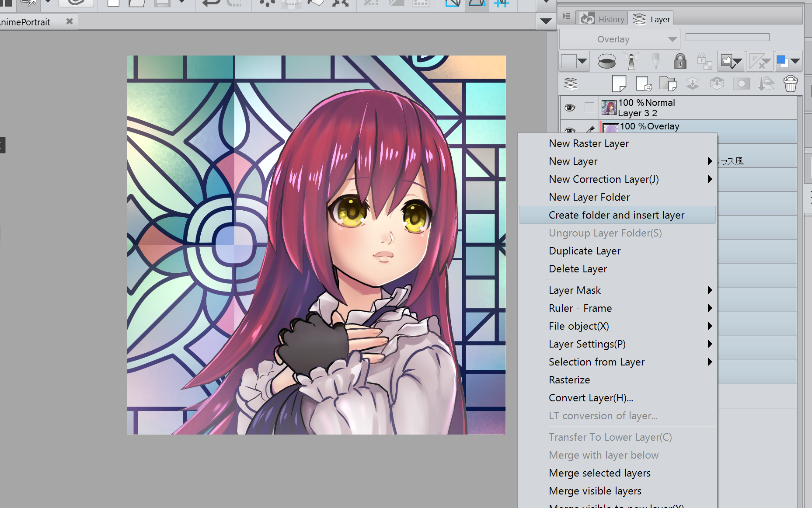The height and width of the screenshot is (508, 812).
Task: Click the New Layer Folder icon
Action: [668, 84]
